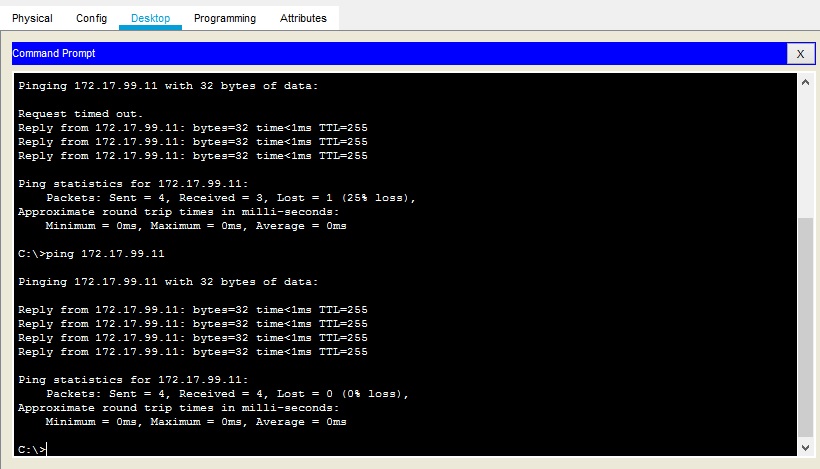Screen dimensions: 820x469
Task: Switch to the Physical tab
Action: [32, 18]
